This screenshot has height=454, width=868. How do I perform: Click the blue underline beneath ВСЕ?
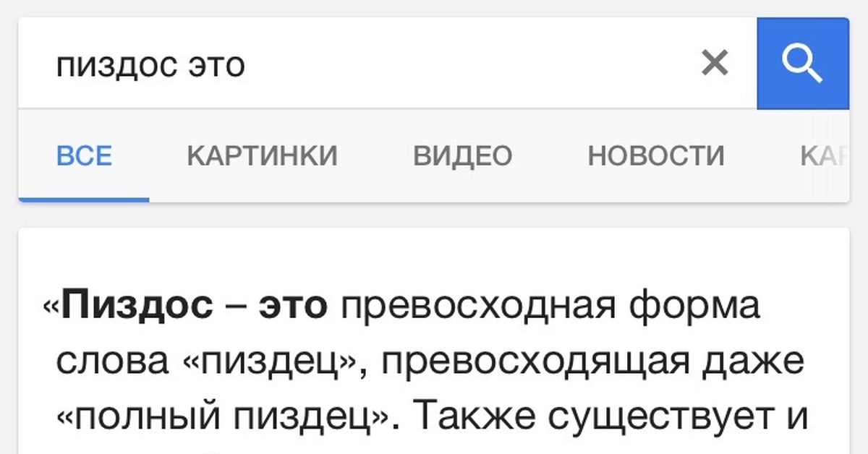pyautogui.click(x=84, y=200)
